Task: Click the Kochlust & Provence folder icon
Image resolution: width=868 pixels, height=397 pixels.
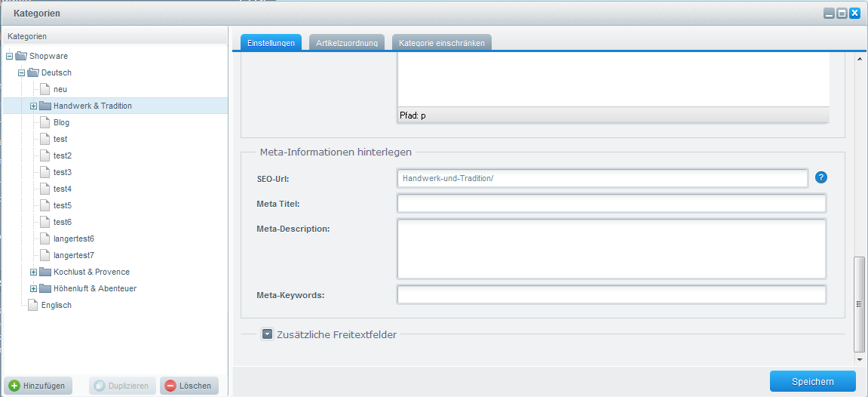Action: click(x=45, y=272)
